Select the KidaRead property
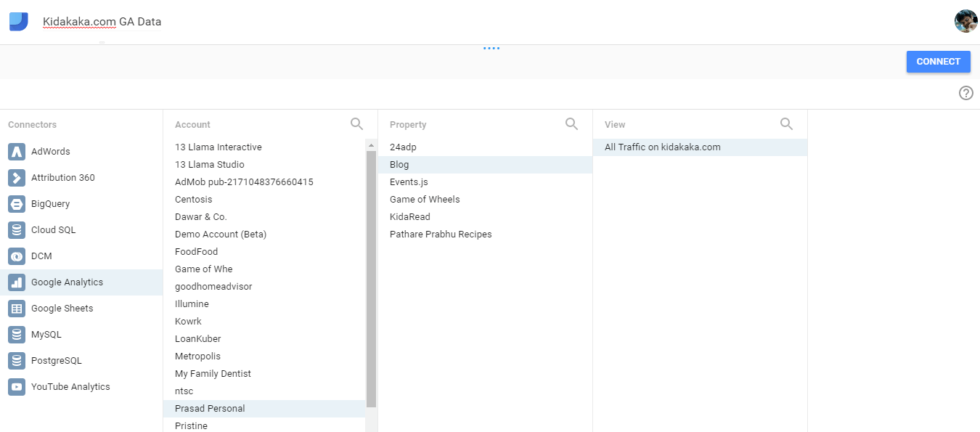The image size is (980, 432). tap(485, 217)
